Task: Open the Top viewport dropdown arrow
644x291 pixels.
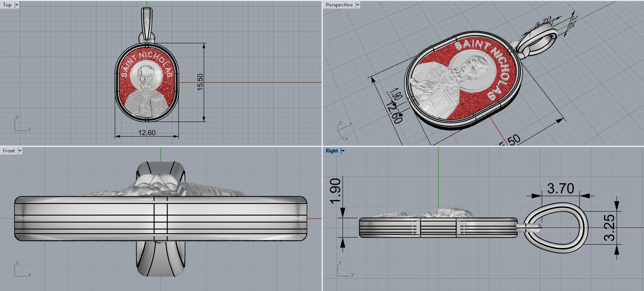Action: (17, 5)
